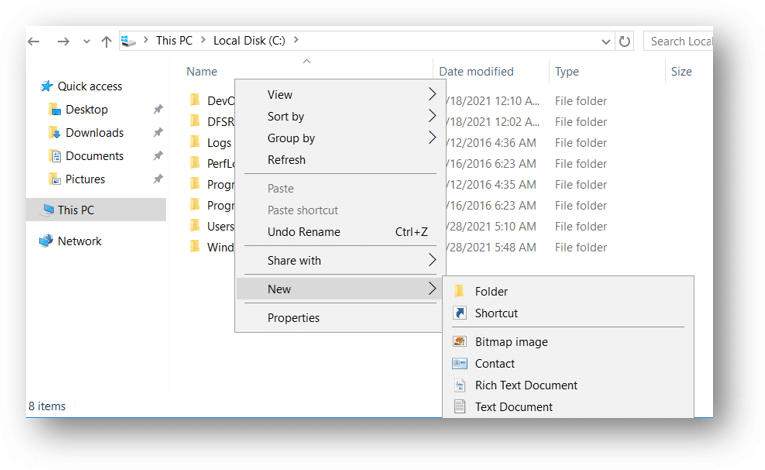The image size is (765, 470).
Task: Expand chevron between This PC and Local Disk
Action: (x=203, y=40)
